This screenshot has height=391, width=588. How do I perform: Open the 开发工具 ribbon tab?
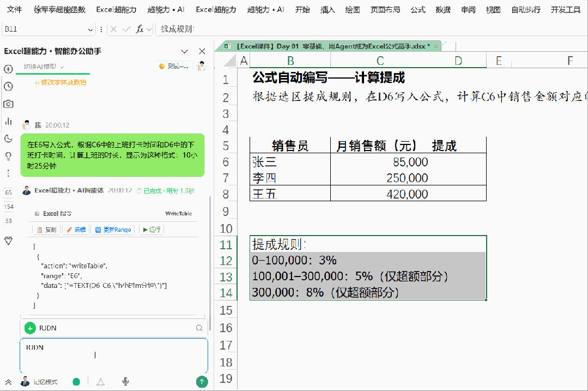pyautogui.click(x=566, y=9)
